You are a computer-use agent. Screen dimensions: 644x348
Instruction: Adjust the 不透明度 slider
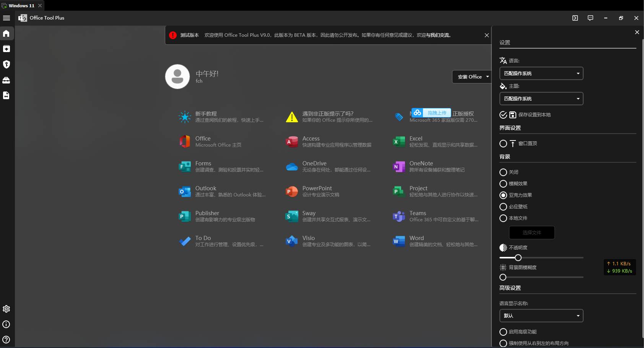click(x=518, y=258)
